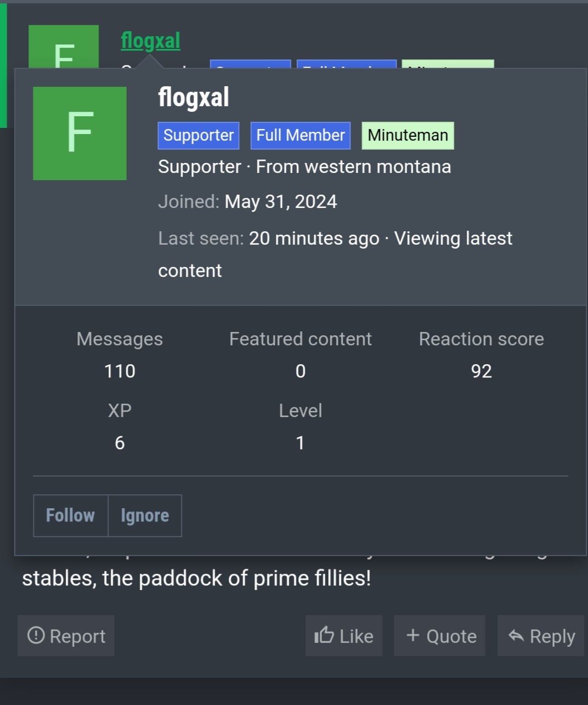Click the May 31, 2024 joined date
Screen dimensions: 588x705
[x=280, y=201]
